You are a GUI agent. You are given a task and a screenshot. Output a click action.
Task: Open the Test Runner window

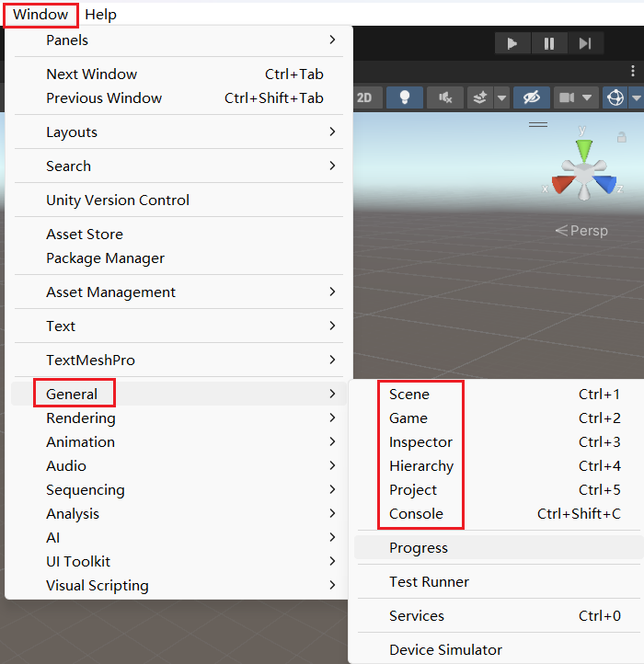pos(499,582)
